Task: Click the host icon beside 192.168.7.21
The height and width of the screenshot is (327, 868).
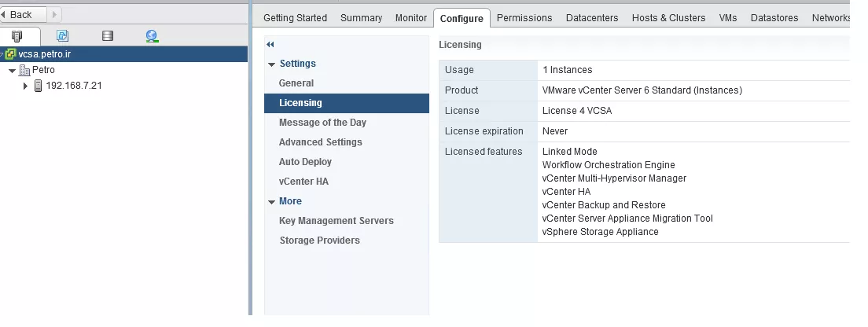Action: click(x=39, y=86)
